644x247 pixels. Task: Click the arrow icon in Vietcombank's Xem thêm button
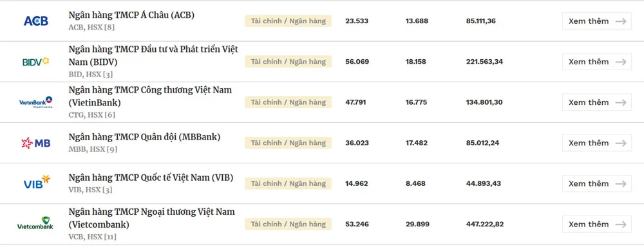(x=621, y=224)
